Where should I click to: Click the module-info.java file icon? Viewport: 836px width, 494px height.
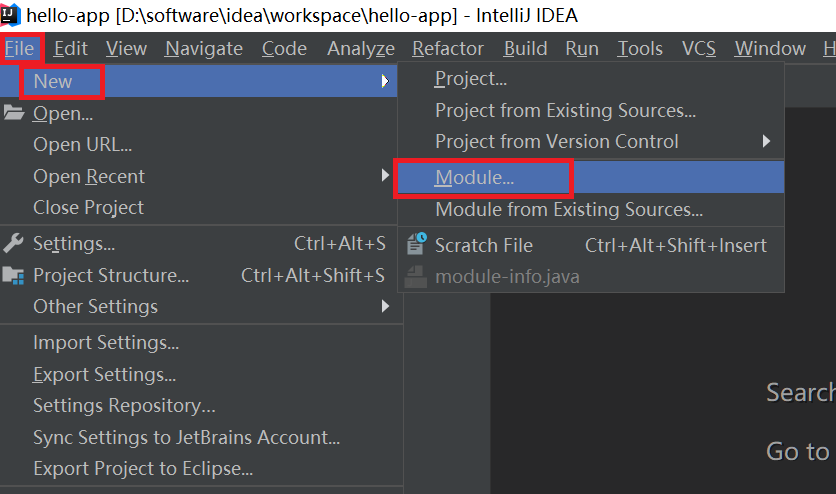point(416,277)
